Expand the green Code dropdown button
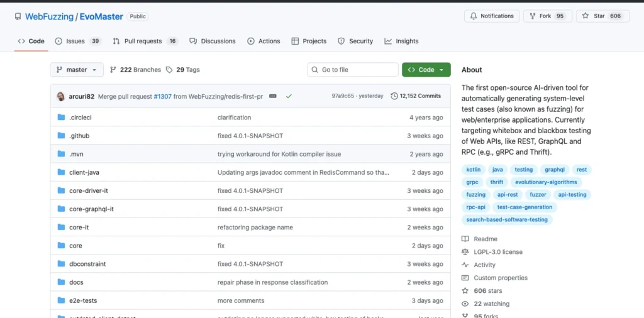Screen dimensions: 644x318 point(426,70)
